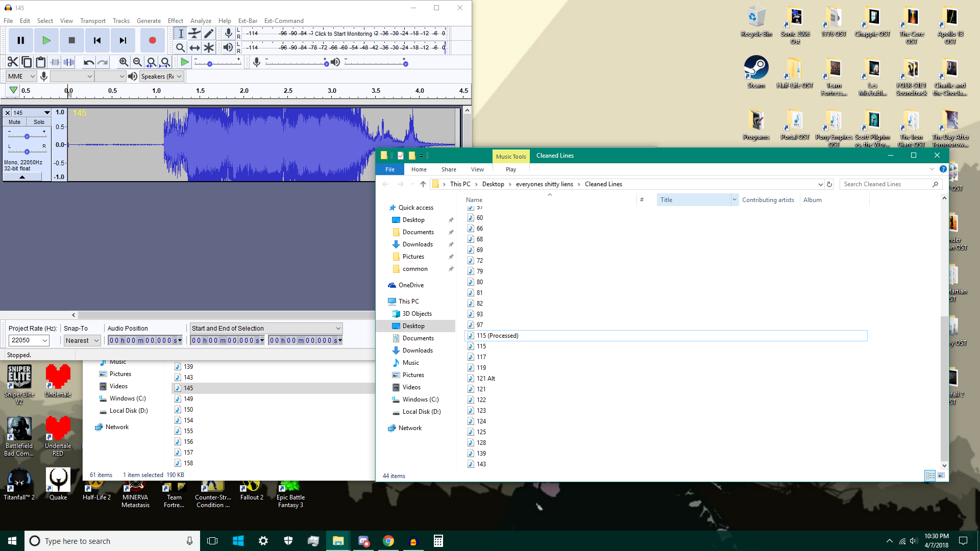The height and width of the screenshot is (551, 980).
Task: Open the MME audio host dropdown
Action: (21, 77)
